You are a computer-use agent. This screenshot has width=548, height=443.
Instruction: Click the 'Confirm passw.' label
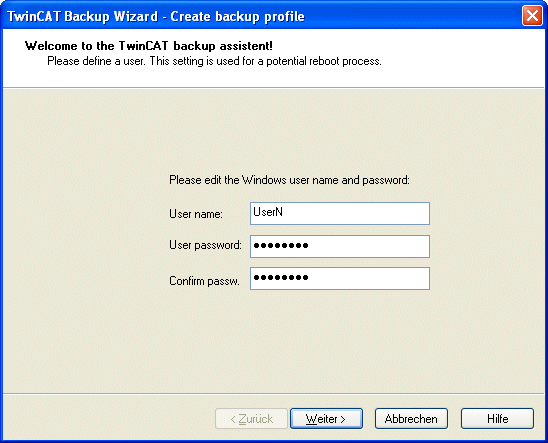(204, 281)
